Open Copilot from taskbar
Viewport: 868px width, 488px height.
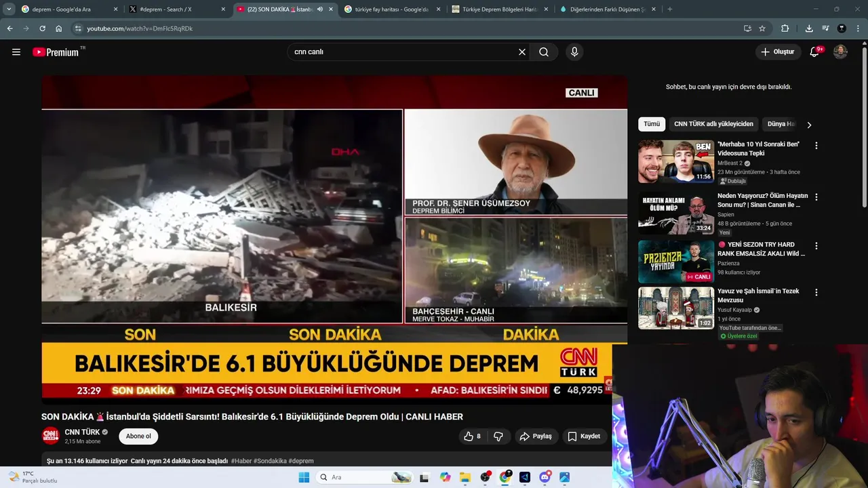445,477
